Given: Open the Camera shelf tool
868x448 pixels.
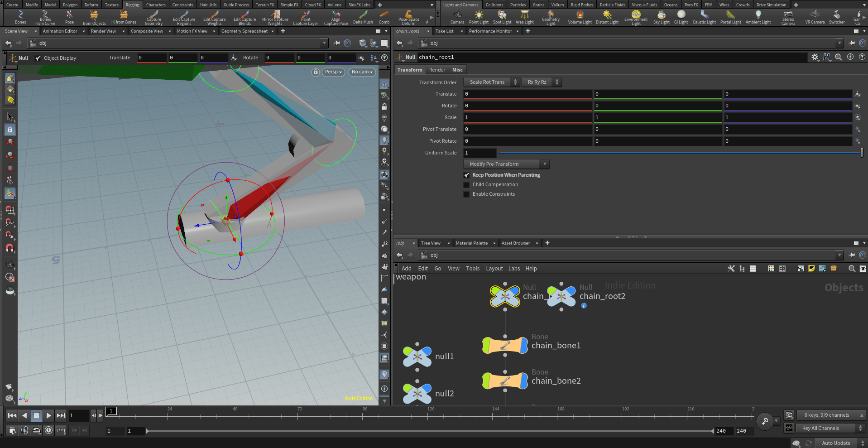Looking at the screenshot, I should [x=457, y=17].
